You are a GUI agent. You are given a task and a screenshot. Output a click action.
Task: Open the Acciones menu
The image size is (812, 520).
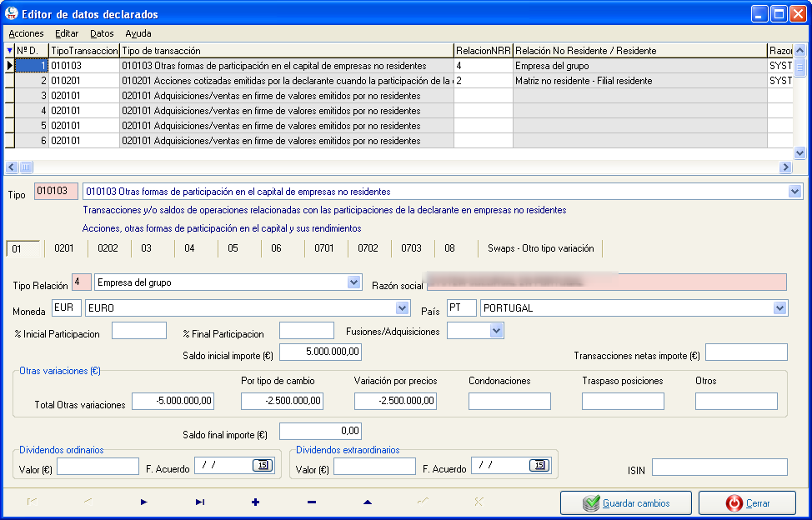(26, 33)
